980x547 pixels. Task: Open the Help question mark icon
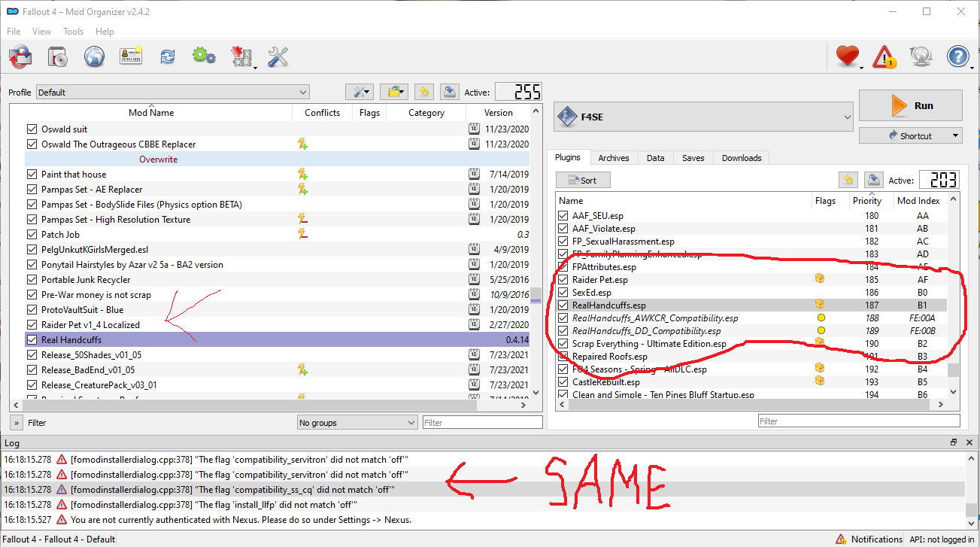[958, 56]
